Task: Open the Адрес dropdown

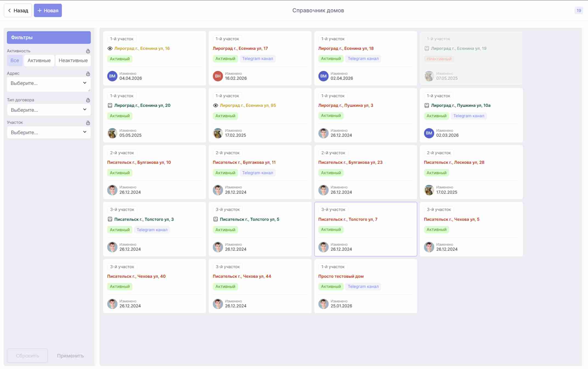Action: point(49,84)
